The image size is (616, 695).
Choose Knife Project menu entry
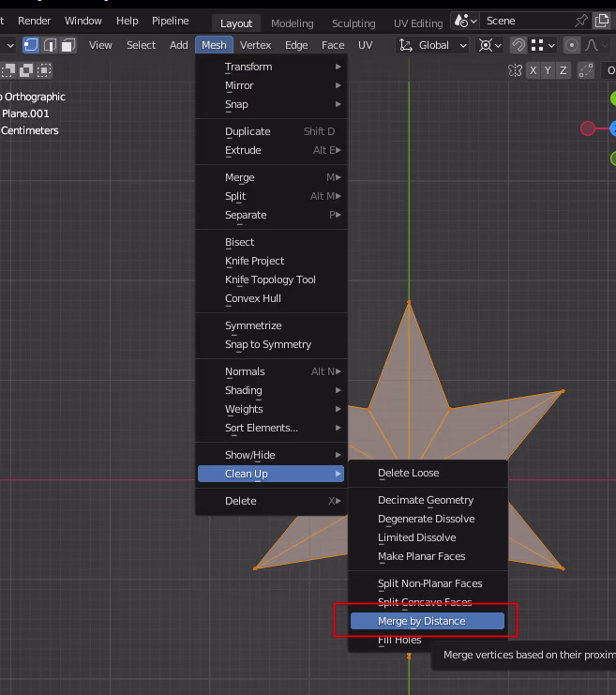click(271, 261)
